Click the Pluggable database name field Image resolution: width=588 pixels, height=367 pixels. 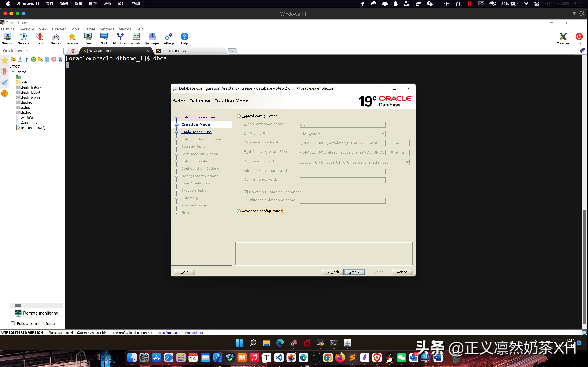coord(342,200)
